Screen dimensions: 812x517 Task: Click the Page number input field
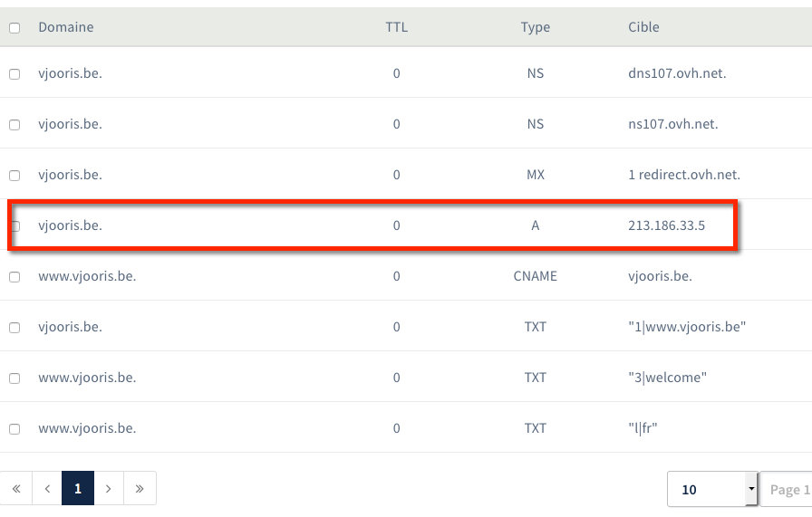pos(786,490)
